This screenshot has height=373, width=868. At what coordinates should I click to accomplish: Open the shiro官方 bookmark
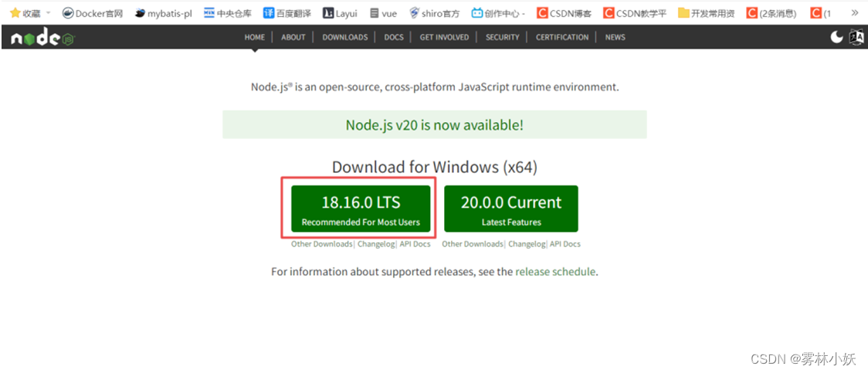tap(434, 12)
